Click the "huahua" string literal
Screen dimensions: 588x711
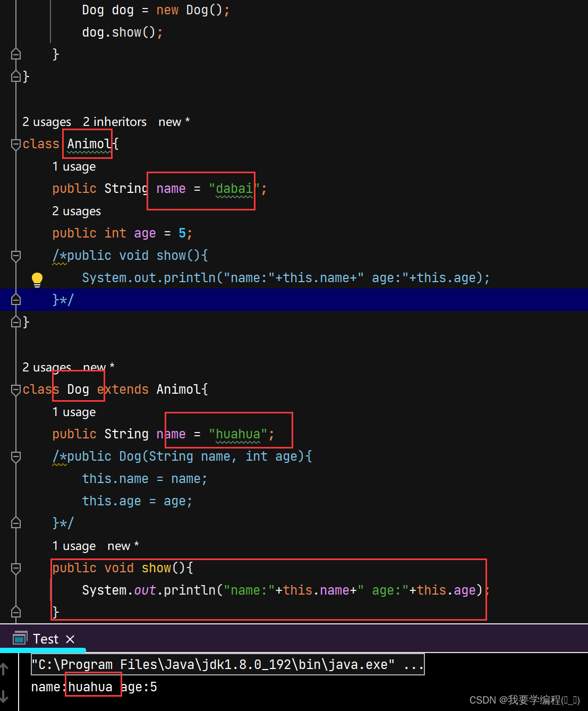(x=238, y=434)
